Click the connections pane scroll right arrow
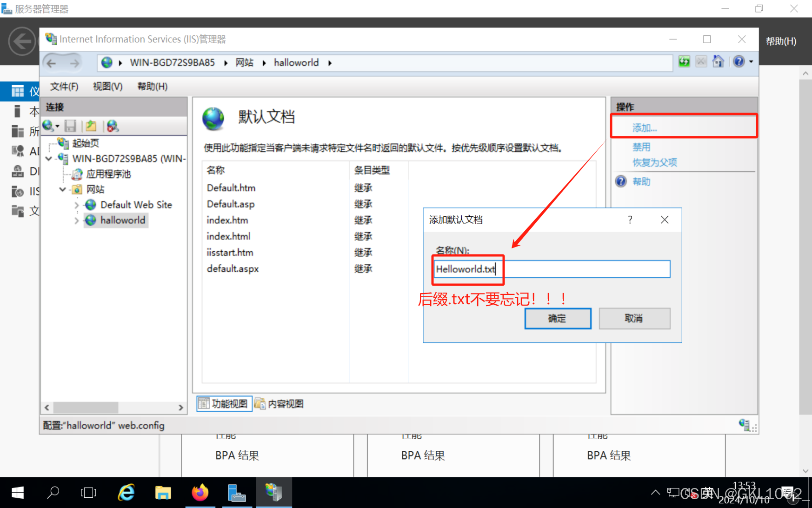Image resolution: width=812 pixels, height=508 pixels. (181, 408)
